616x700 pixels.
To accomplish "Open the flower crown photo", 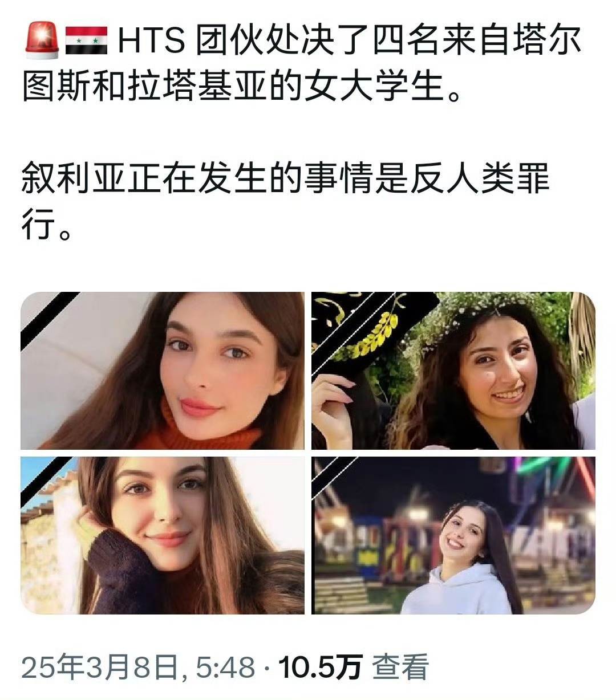I will (x=453, y=371).
